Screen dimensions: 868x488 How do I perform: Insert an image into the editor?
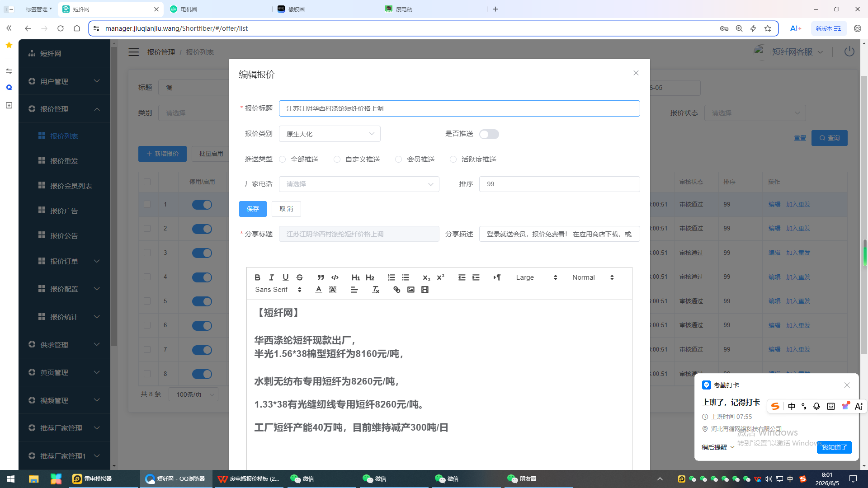click(410, 290)
